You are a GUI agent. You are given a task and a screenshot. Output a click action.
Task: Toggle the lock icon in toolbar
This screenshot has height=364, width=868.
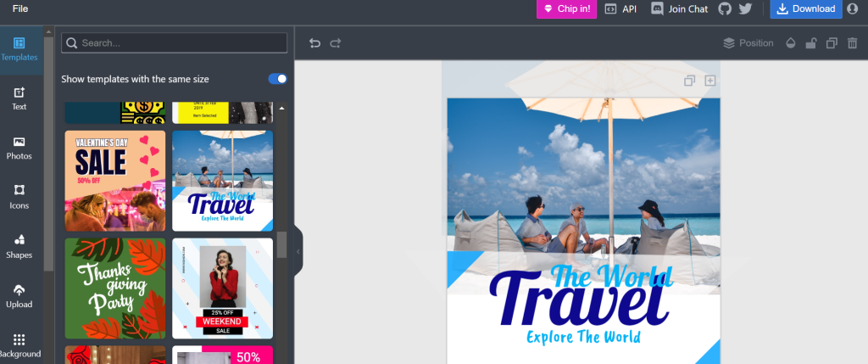pyautogui.click(x=811, y=43)
